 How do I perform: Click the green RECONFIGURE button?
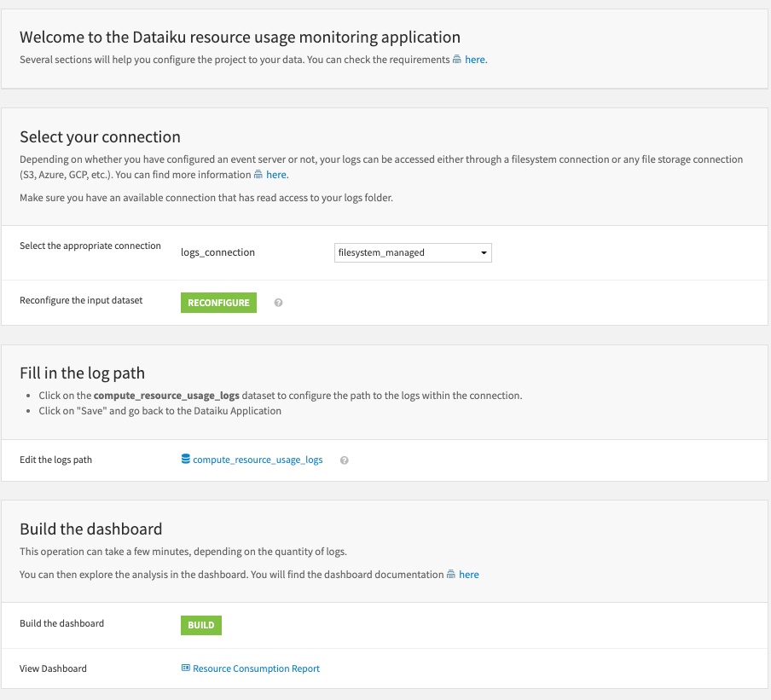(218, 303)
